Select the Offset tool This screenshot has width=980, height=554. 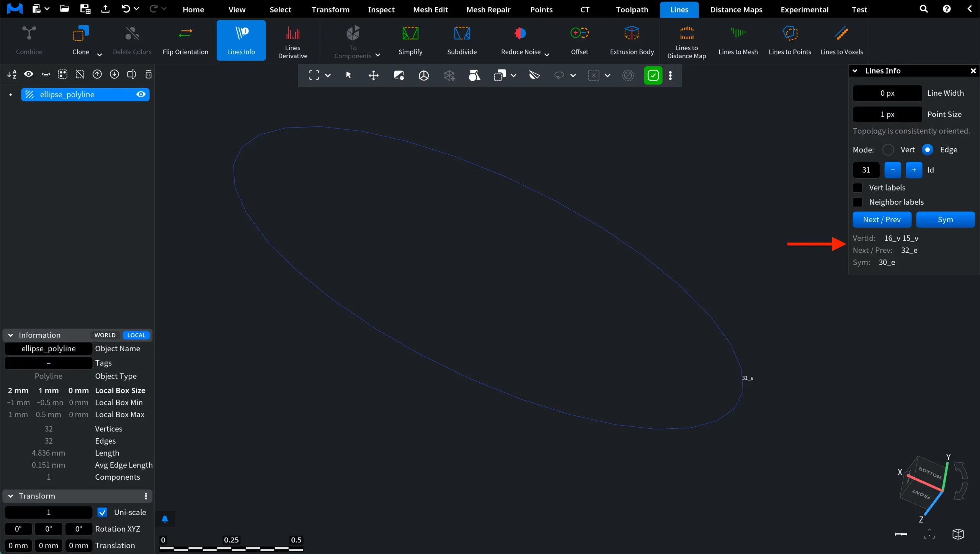tap(579, 40)
